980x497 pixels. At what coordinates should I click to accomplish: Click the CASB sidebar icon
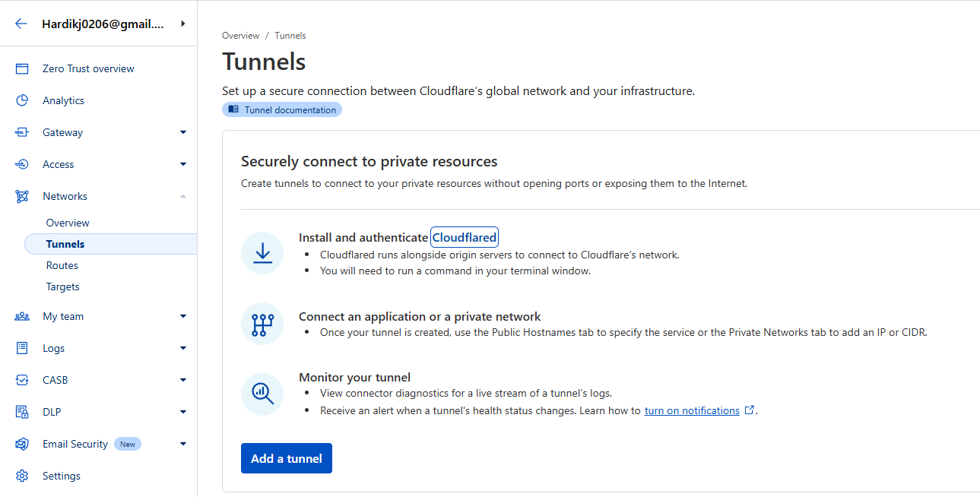[22, 380]
